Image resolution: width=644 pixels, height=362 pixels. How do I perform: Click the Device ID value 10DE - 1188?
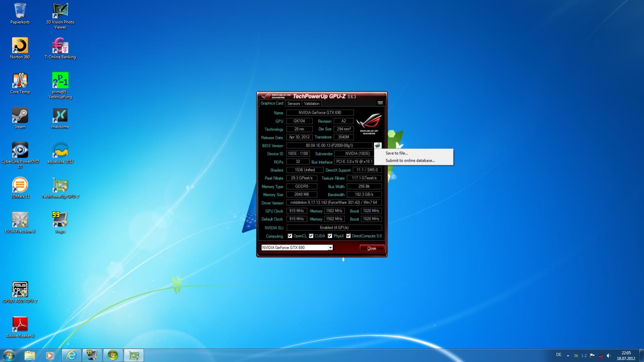pyautogui.click(x=298, y=154)
